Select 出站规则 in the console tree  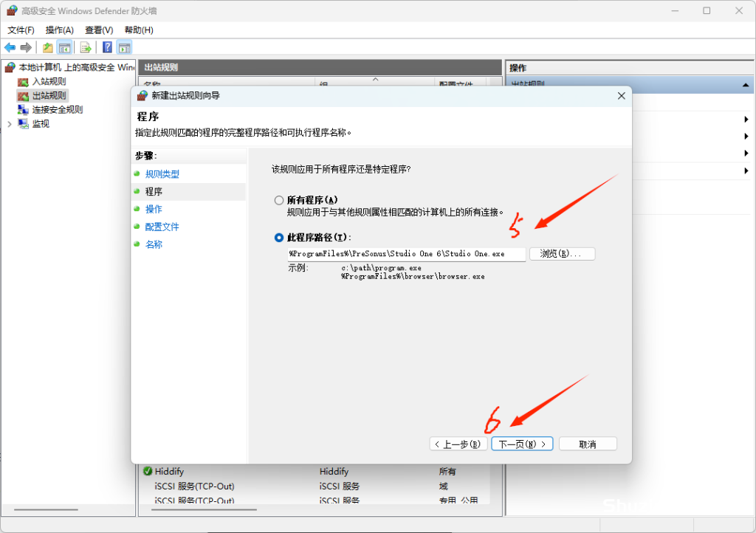(49, 95)
